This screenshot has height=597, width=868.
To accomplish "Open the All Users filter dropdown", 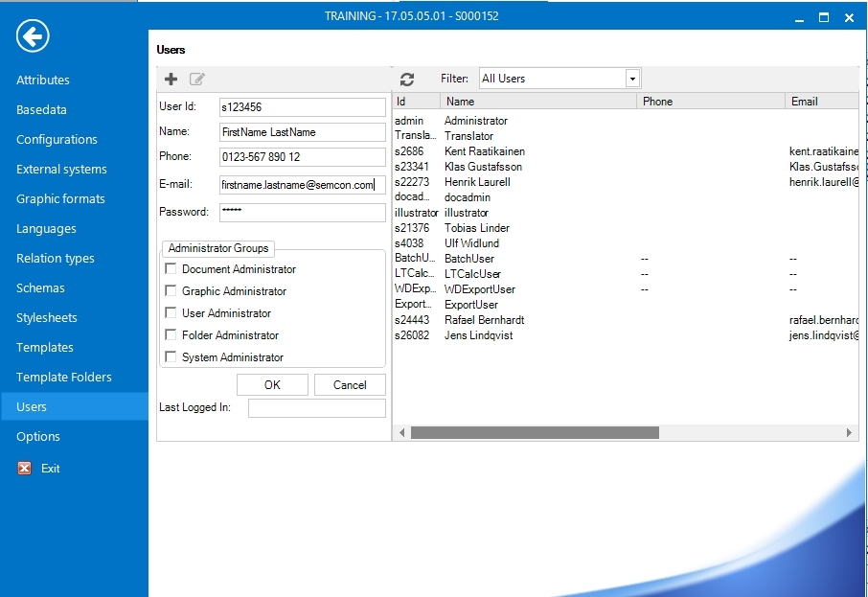I will [x=632, y=79].
